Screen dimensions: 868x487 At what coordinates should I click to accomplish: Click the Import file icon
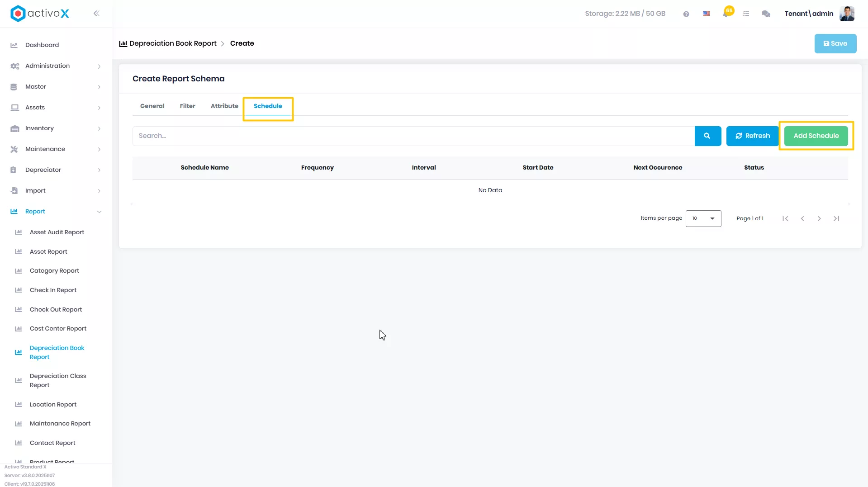(x=14, y=191)
